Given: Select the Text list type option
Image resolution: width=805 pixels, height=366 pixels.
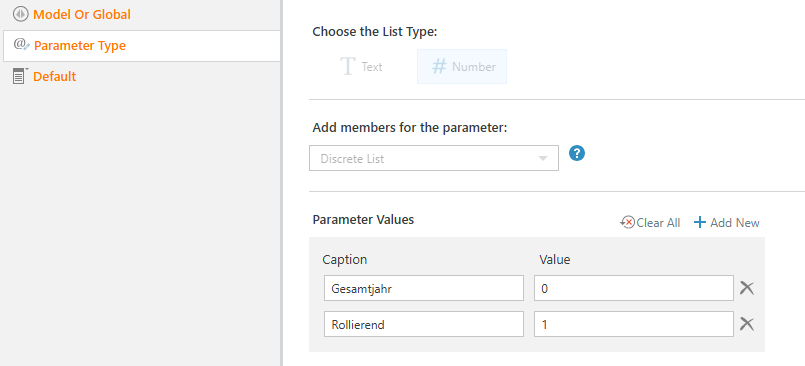Looking at the screenshot, I should click(x=361, y=67).
